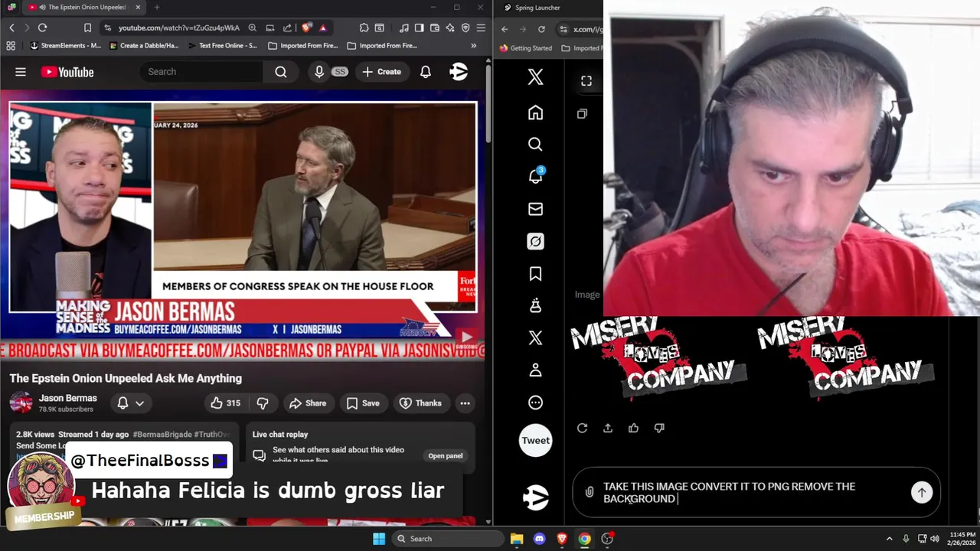Open Brave extensions puzzle icon
Screen dimensions: 980x551
click(364, 28)
